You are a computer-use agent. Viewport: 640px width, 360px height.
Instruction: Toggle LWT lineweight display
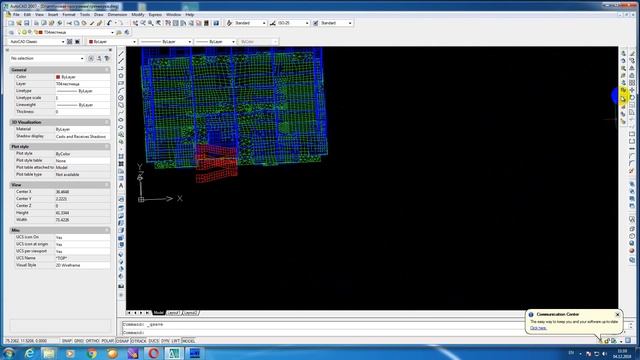(176, 341)
